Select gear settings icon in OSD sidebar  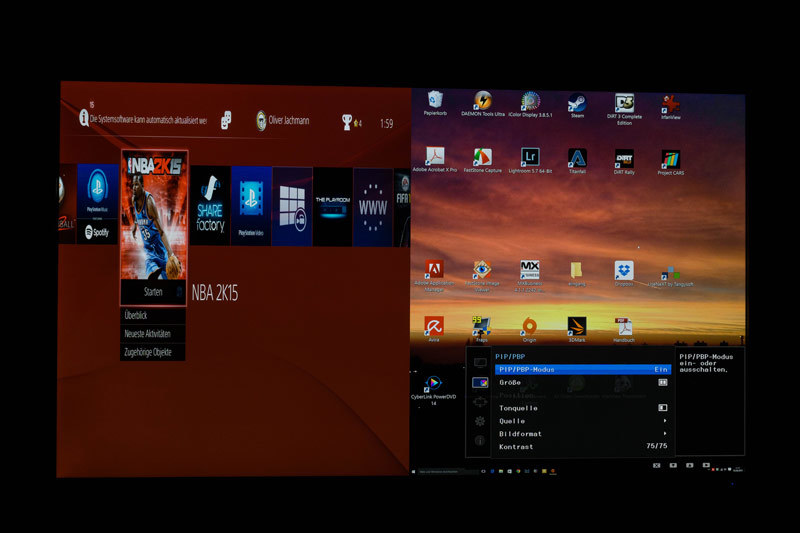(480, 421)
